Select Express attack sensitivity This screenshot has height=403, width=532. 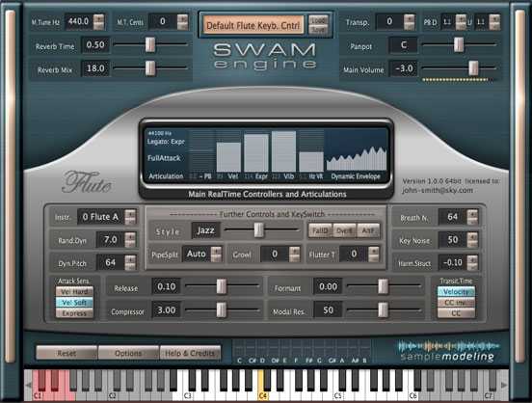tap(74, 313)
